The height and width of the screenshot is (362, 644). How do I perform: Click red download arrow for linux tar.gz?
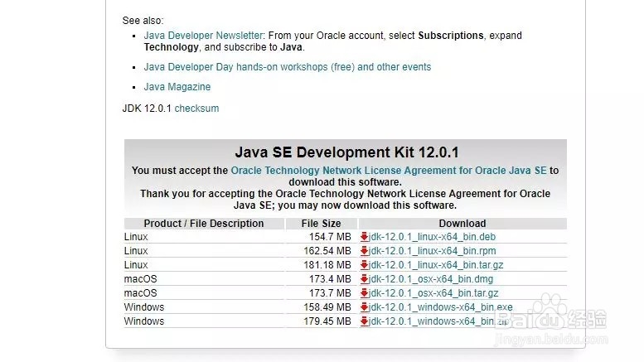click(x=364, y=265)
